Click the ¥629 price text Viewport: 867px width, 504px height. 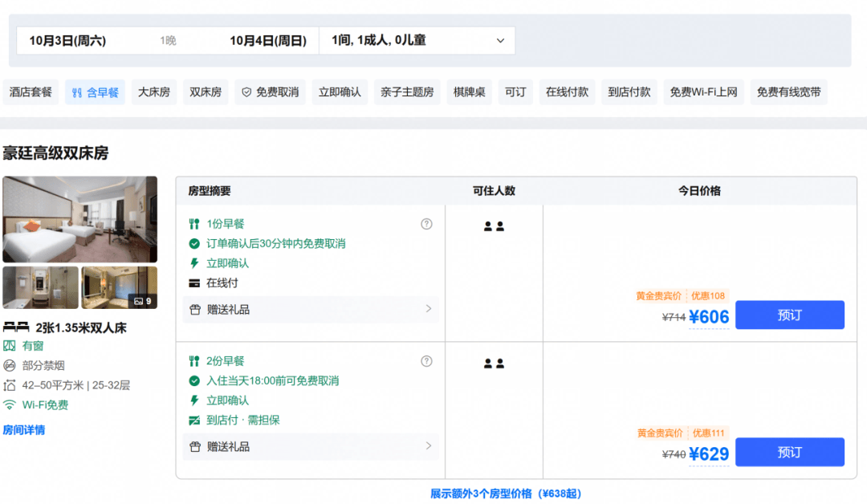coord(709,453)
